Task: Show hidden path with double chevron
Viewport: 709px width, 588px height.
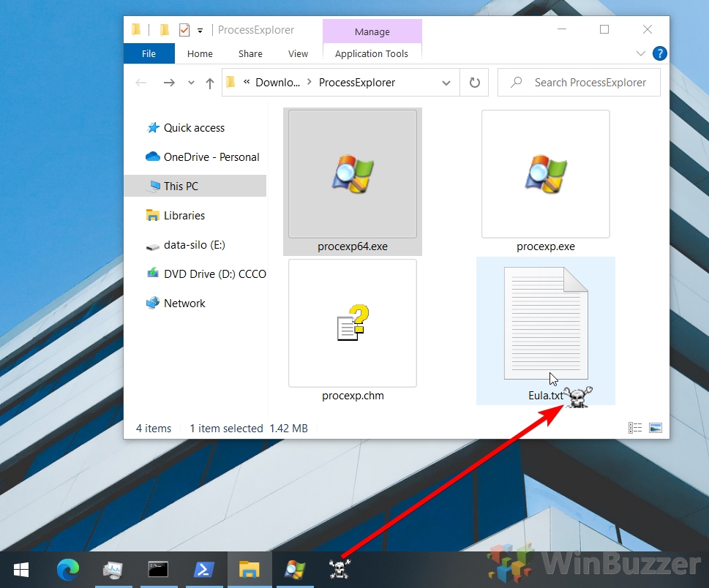Action: tap(247, 82)
